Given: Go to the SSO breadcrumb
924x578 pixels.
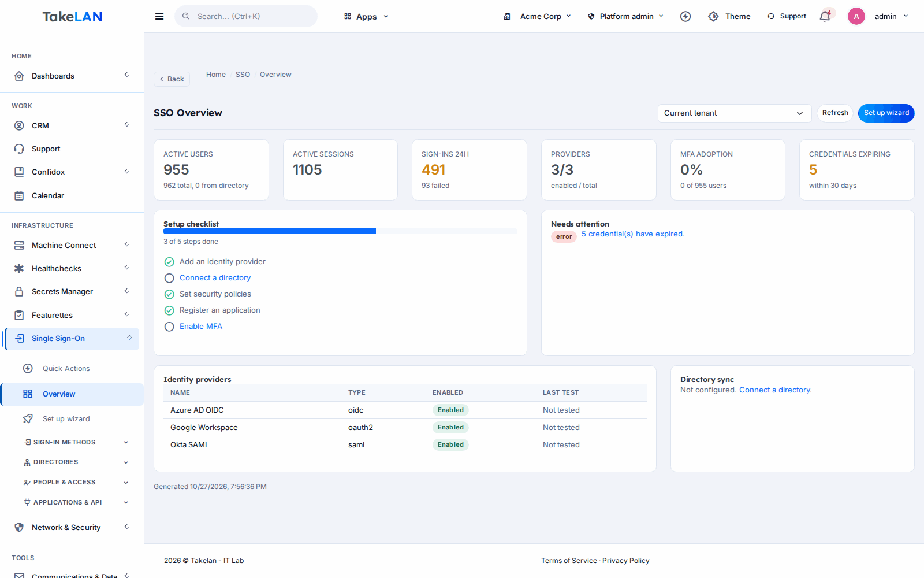Looking at the screenshot, I should tap(243, 75).
